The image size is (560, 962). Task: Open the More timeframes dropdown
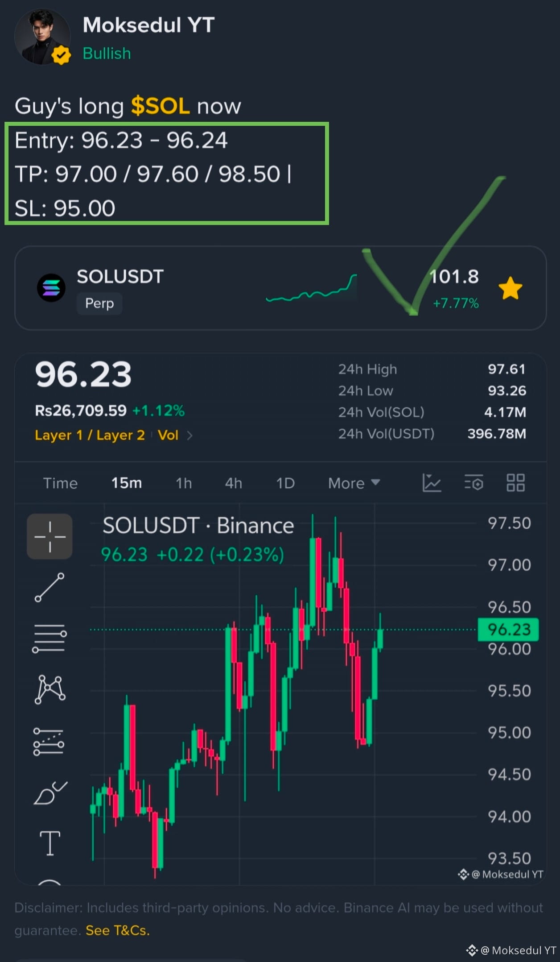click(354, 483)
